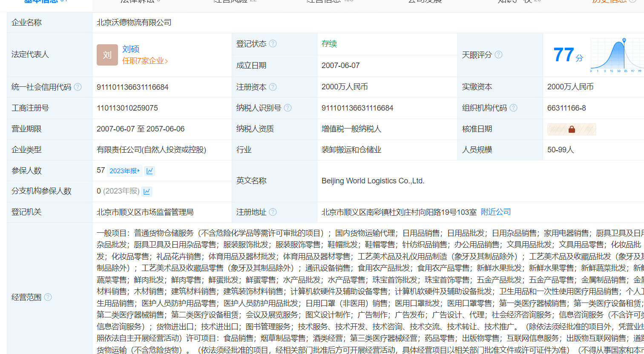Image resolution: width=644 pixels, height=354 pixels.
Task: Click registration authority 北京市顺义区市场监督管理局
Action: pos(145,212)
